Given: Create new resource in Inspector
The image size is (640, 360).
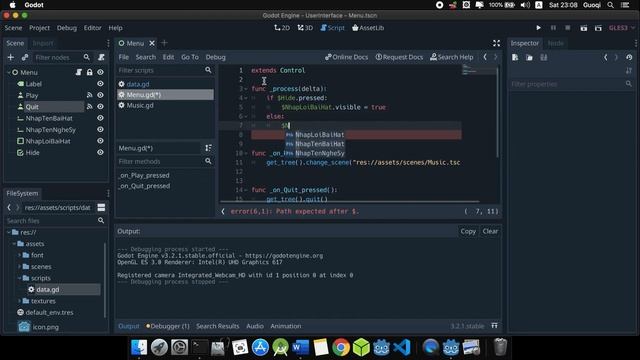Looking at the screenshot, I should pos(515,58).
